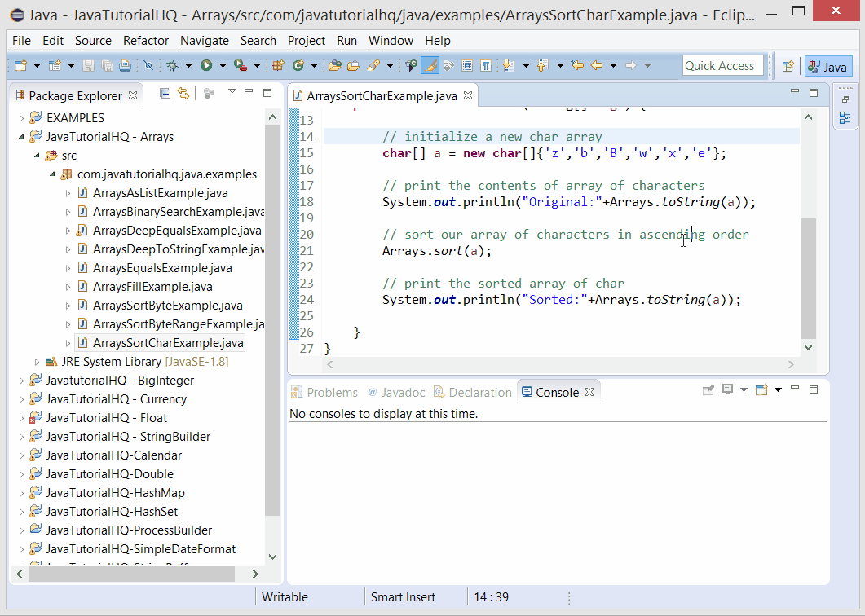Click the Print toolbar icon
Image resolution: width=865 pixels, height=616 pixels.
coord(126,66)
